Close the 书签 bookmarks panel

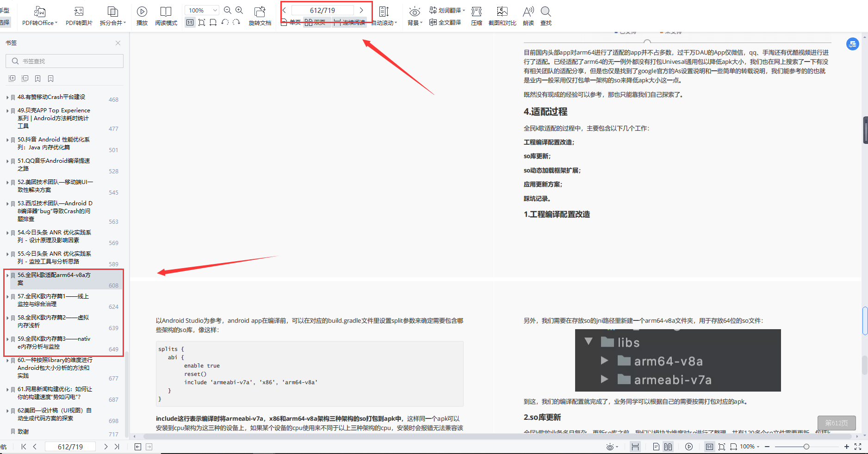(118, 43)
